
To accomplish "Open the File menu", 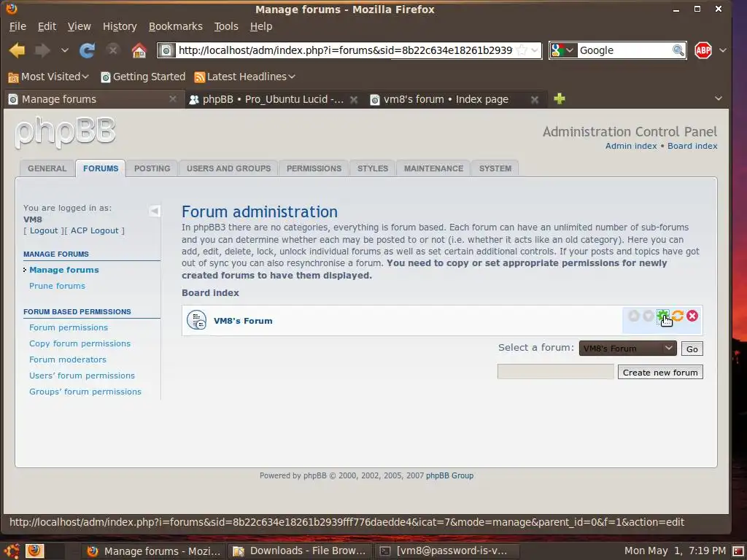I will [18, 26].
